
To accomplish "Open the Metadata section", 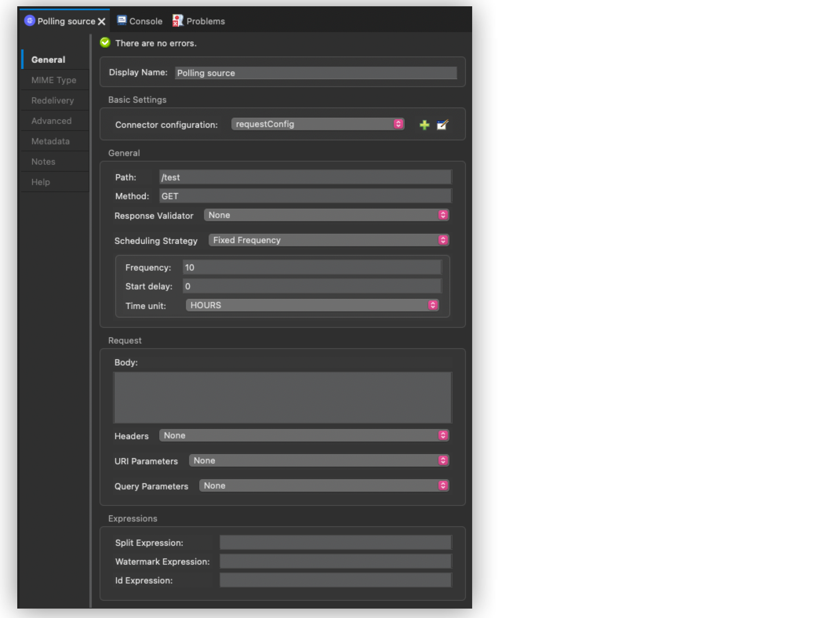I will point(51,142).
